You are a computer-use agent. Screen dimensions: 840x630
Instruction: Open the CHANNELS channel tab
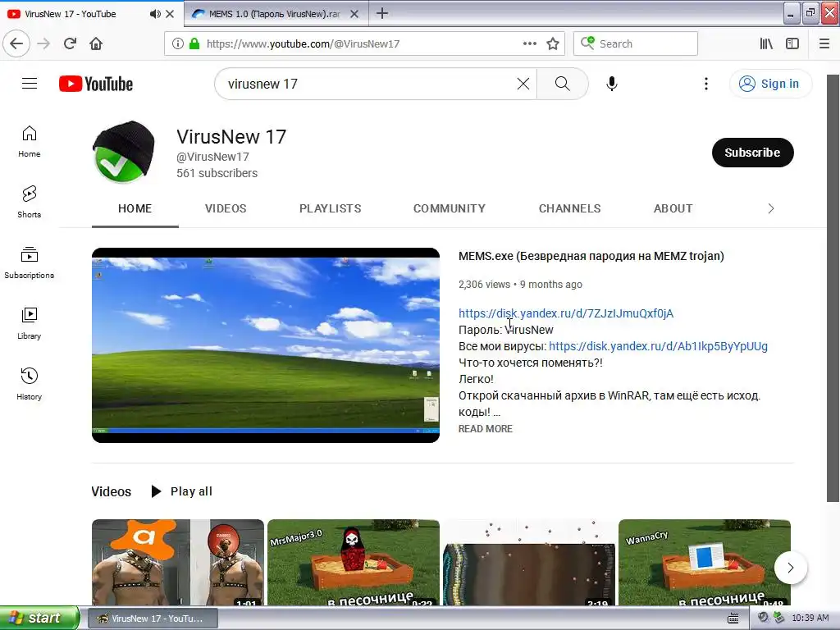click(569, 208)
